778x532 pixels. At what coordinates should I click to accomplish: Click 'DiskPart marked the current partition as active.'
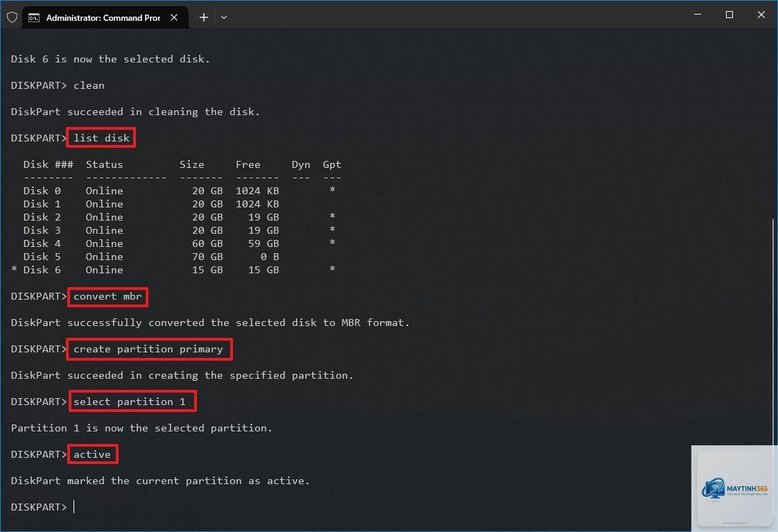[x=160, y=481]
